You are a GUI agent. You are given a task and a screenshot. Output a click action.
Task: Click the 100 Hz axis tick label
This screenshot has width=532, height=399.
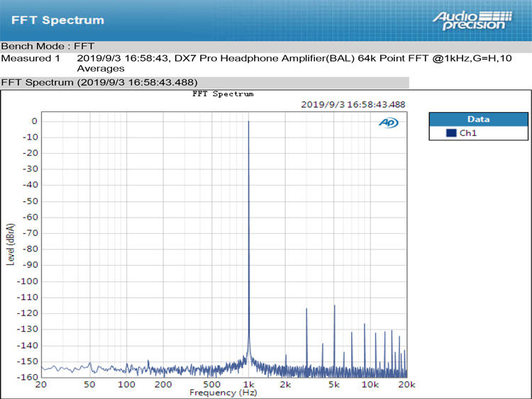click(x=126, y=384)
